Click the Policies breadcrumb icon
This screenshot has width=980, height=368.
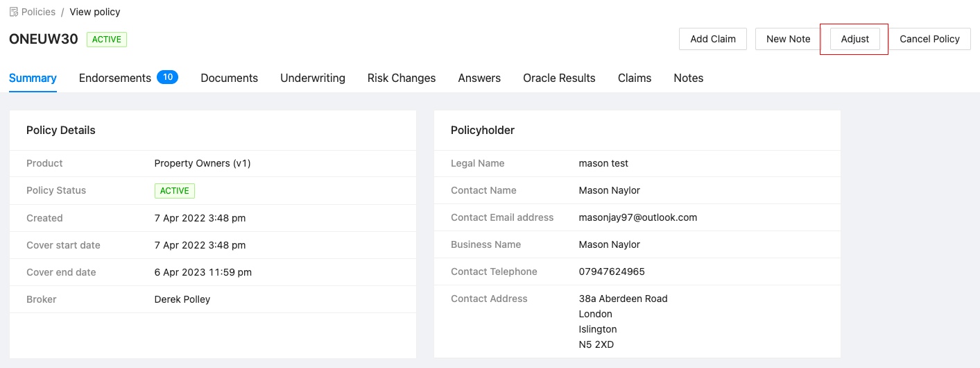[x=13, y=12]
